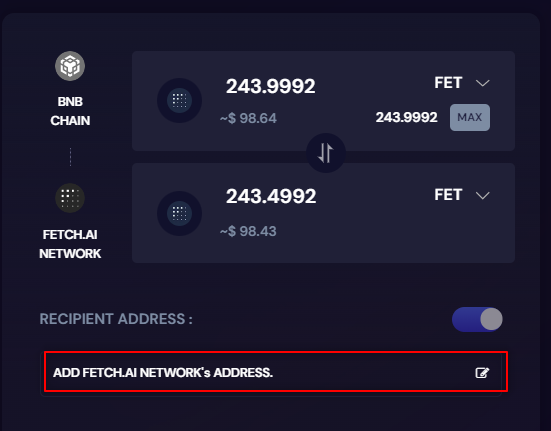Click the destination amount showing 243.4992
The height and width of the screenshot is (431, 551).
pyautogui.click(x=271, y=196)
